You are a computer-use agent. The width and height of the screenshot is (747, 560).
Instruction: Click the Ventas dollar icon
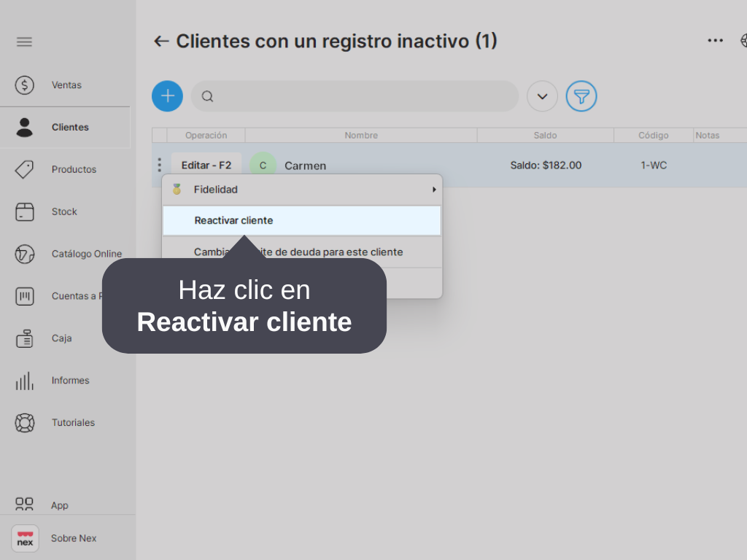coord(24,85)
